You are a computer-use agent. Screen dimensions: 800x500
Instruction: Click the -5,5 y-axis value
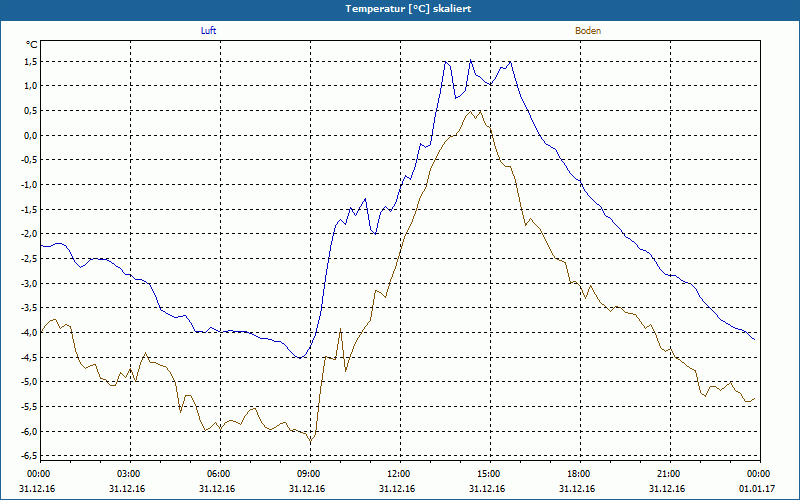pyautogui.click(x=30, y=407)
